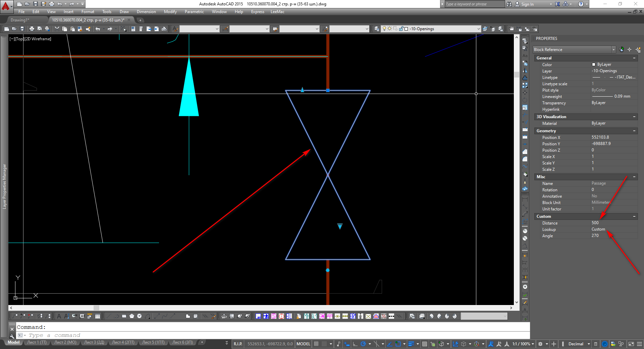Toggle transparency display in status bar
Viewport: 644px width, 349px height.
(425, 344)
